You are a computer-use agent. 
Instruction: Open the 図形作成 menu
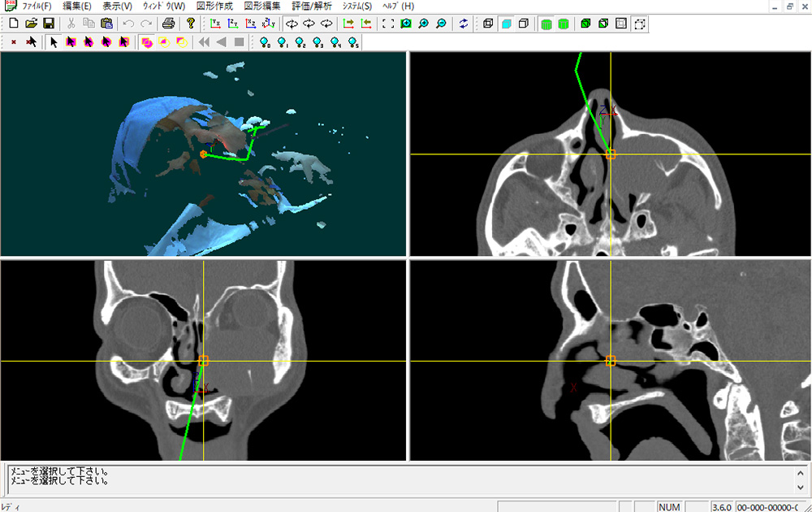tap(214, 7)
